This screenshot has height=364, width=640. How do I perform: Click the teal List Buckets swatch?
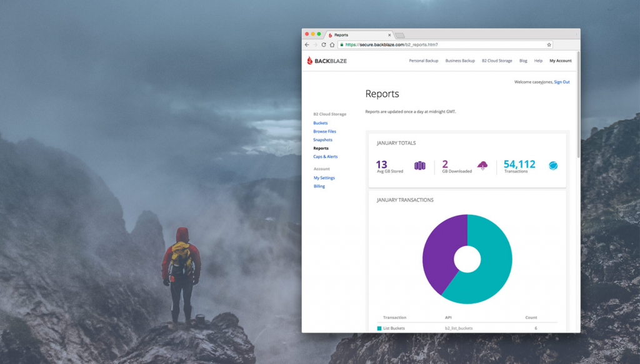point(379,328)
